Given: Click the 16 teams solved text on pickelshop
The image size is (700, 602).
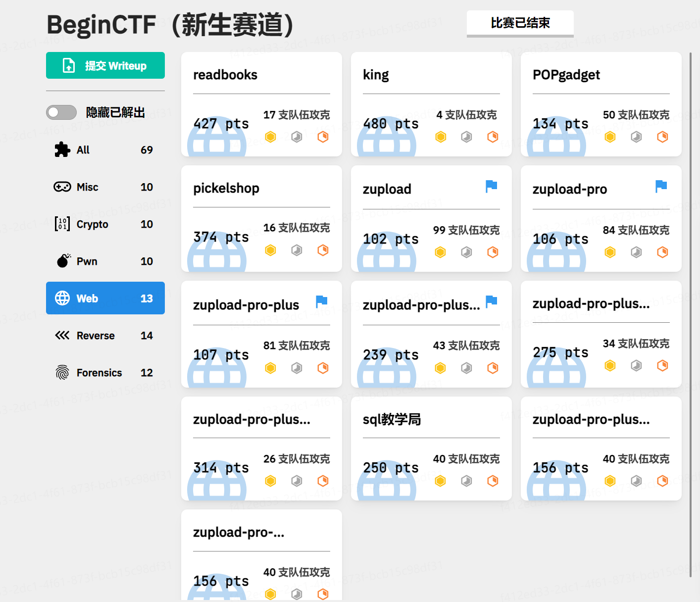Looking at the screenshot, I should [x=297, y=227].
